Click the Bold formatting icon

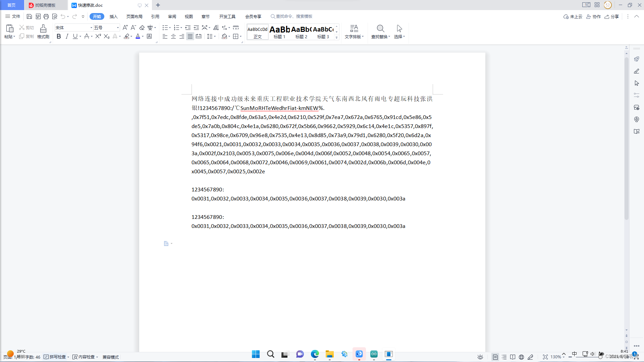pyautogui.click(x=59, y=37)
